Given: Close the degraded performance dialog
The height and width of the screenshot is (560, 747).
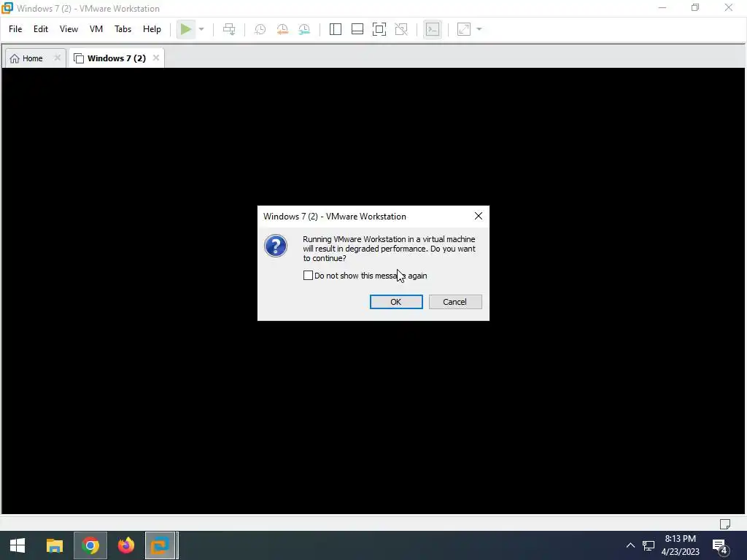Looking at the screenshot, I should (479, 216).
